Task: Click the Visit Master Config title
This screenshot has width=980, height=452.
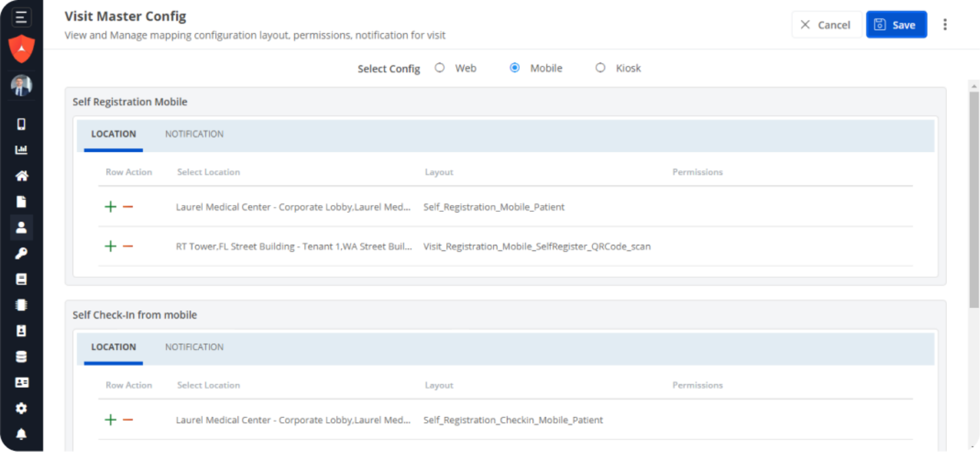Action: pyautogui.click(x=125, y=16)
